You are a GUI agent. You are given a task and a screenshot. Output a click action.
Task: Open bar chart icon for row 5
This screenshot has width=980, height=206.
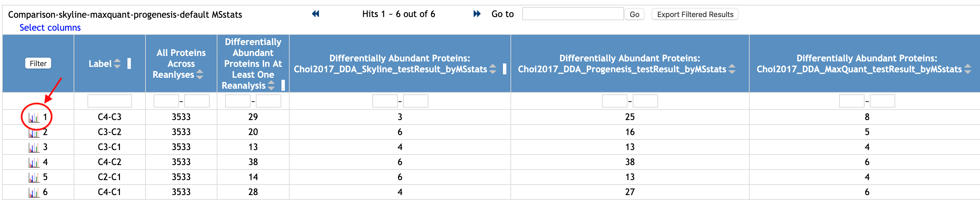click(x=34, y=177)
